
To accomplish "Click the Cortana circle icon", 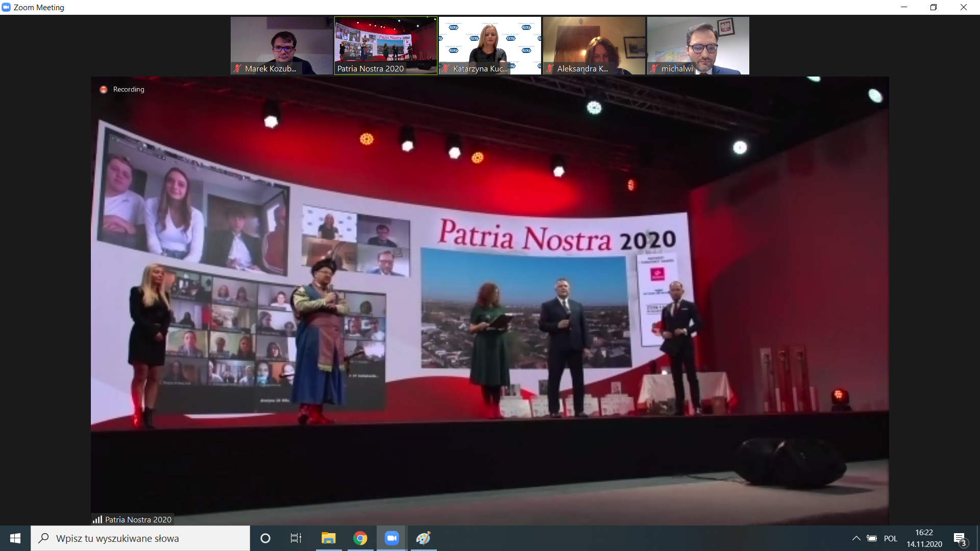I will tap(265, 538).
